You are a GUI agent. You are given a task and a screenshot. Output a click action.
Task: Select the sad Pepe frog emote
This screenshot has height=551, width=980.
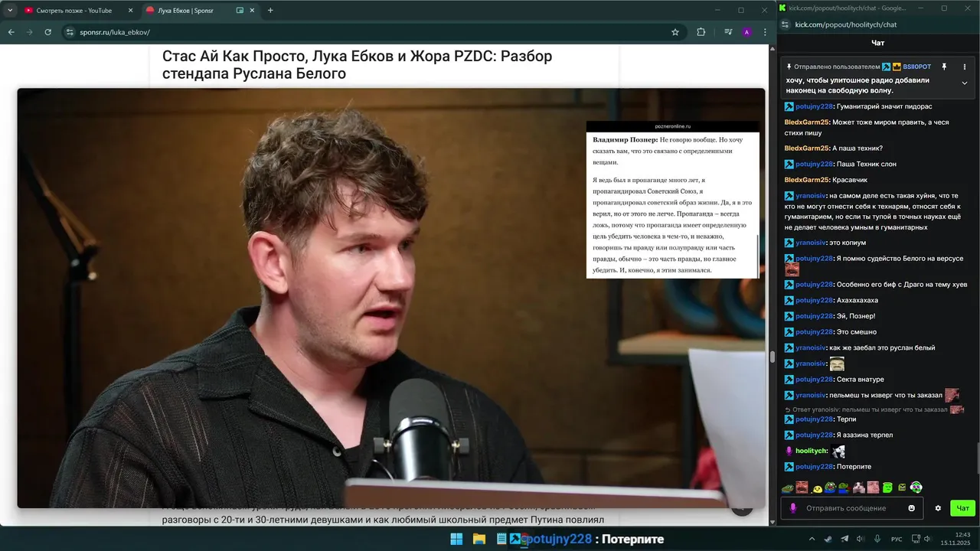pos(787,487)
